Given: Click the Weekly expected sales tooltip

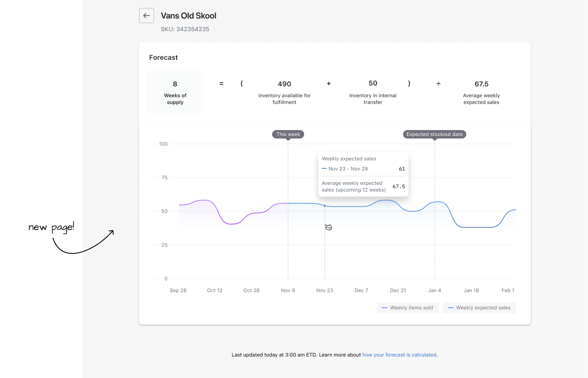Looking at the screenshot, I should pos(363,174).
